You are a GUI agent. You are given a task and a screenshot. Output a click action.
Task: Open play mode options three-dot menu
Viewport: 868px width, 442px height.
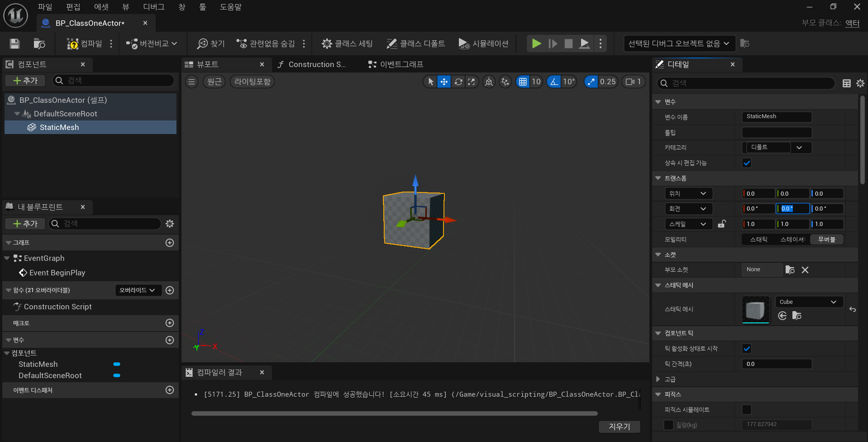(x=601, y=43)
